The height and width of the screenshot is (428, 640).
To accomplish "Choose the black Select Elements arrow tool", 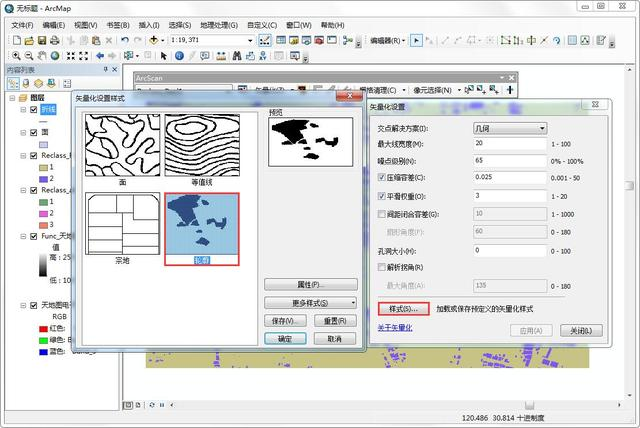I will [164, 56].
